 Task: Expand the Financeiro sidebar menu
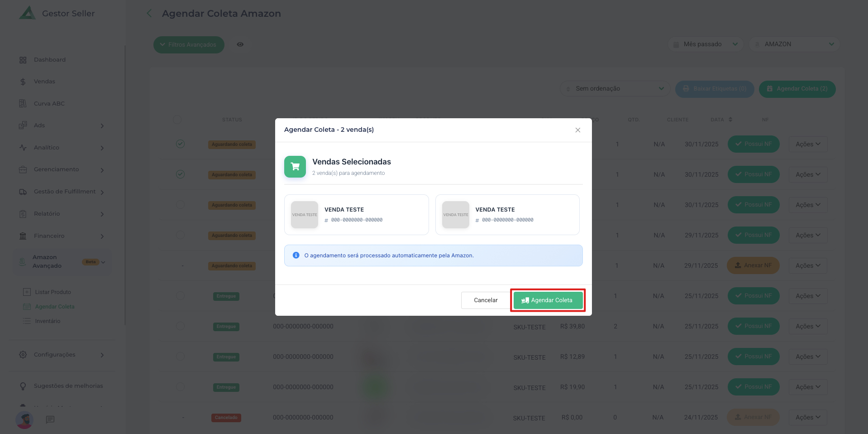pyautogui.click(x=62, y=236)
